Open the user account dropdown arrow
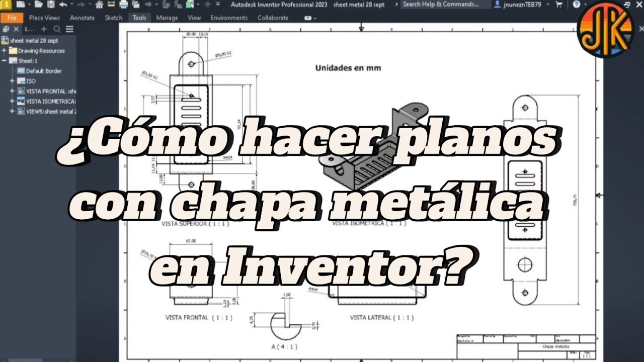This screenshot has width=644, height=362. pos(548,5)
